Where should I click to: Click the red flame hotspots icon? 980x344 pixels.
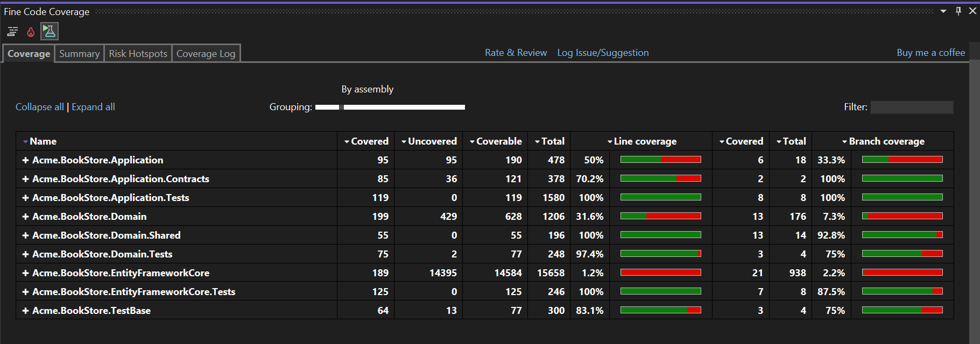(31, 32)
